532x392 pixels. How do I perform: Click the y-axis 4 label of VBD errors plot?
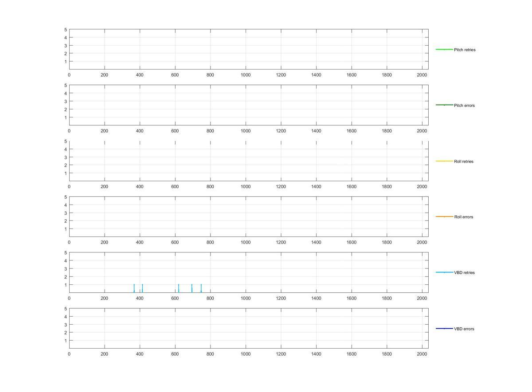point(66,317)
